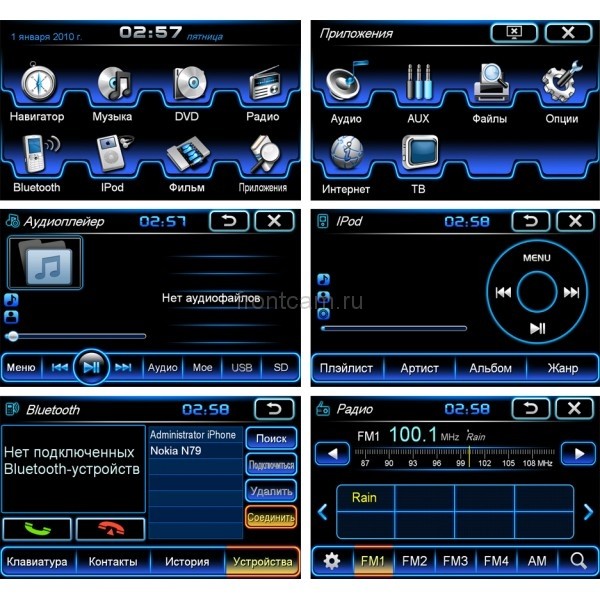The image size is (600, 600).
Task: Click the radio search magnifier icon
Action: tap(578, 561)
